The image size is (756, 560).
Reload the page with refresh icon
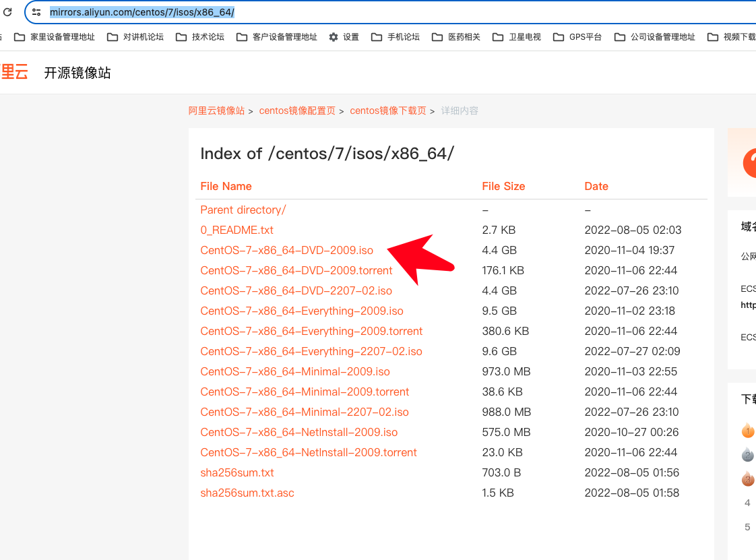tap(7, 12)
